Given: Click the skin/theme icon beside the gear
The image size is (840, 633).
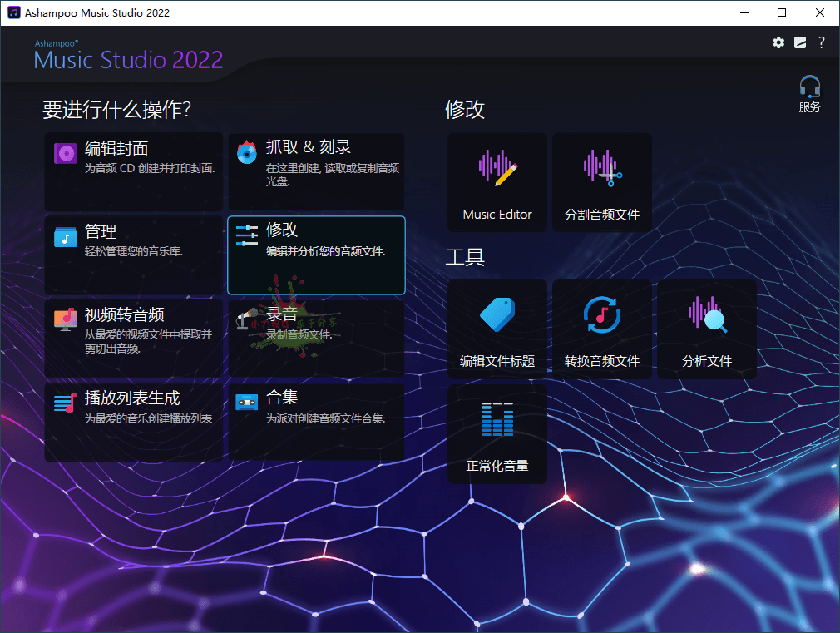Looking at the screenshot, I should pyautogui.click(x=800, y=42).
